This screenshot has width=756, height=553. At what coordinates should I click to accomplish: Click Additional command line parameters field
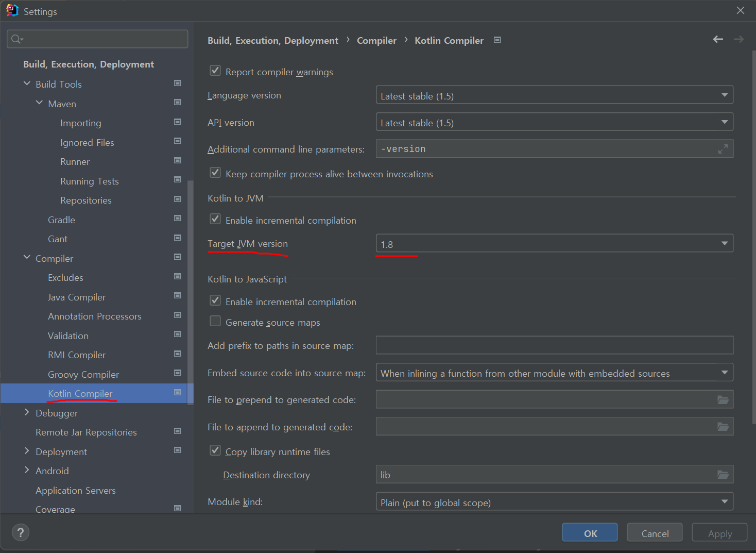[555, 149]
